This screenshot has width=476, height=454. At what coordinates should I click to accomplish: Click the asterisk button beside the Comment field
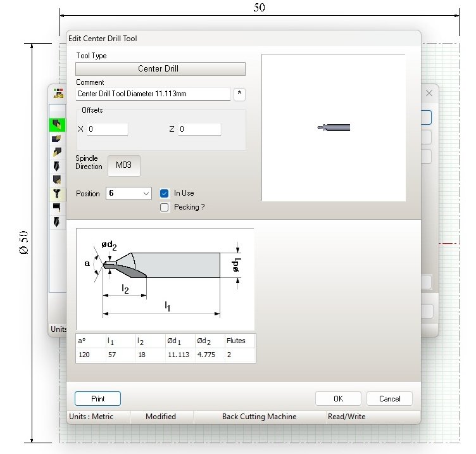click(x=239, y=94)
